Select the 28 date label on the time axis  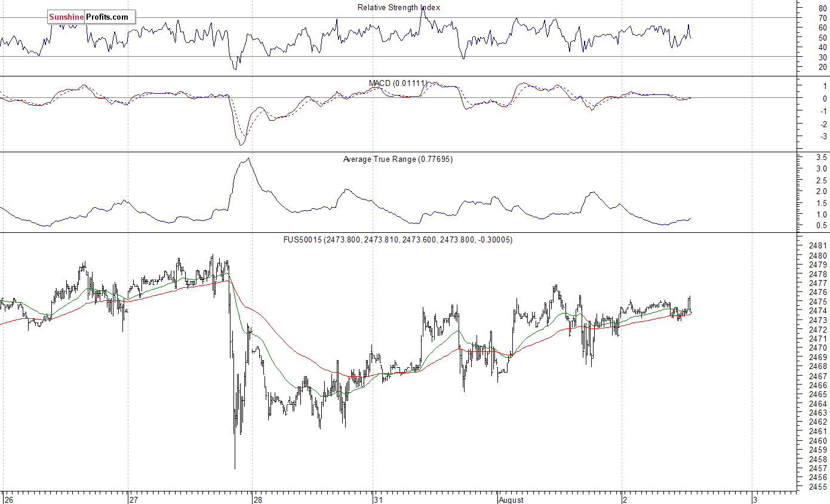pyautogui.click(x=258, y=499)
